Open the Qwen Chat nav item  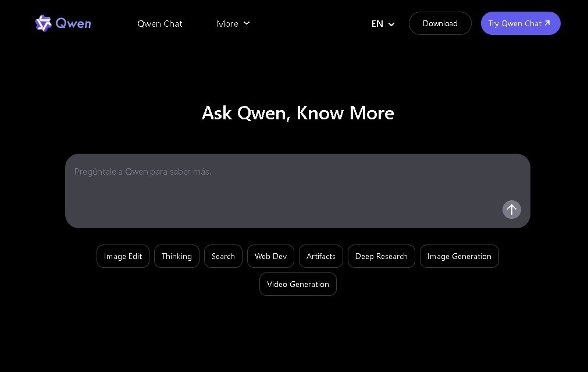pyautogui.click(x=160, y=24)
